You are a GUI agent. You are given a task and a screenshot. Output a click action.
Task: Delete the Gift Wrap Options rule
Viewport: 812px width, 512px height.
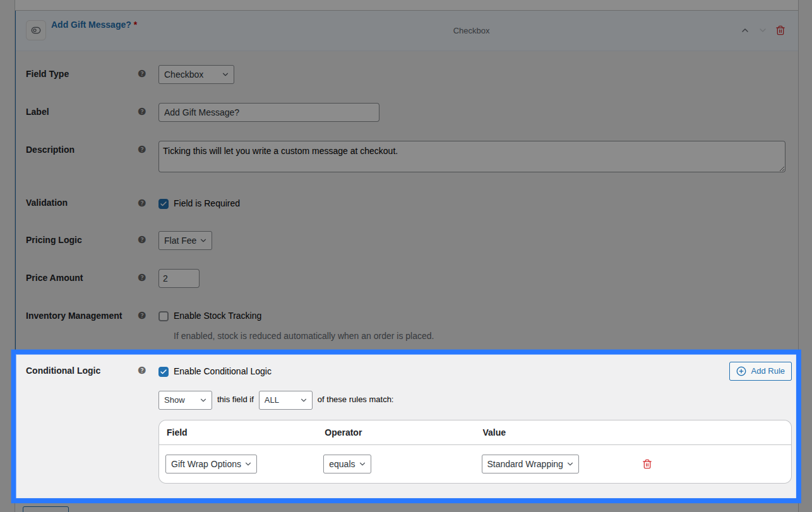pos(647,464)
